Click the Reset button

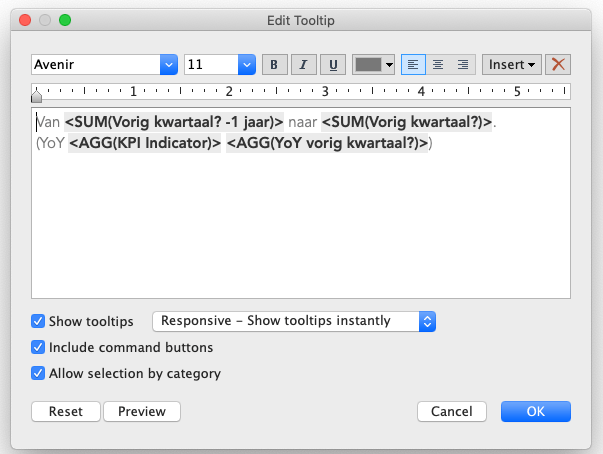coord(65,412)
